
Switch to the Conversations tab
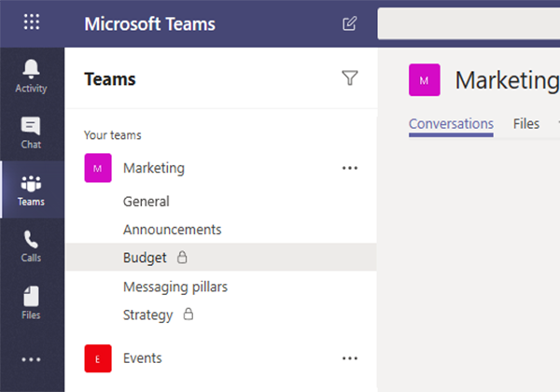pos(451,124)
